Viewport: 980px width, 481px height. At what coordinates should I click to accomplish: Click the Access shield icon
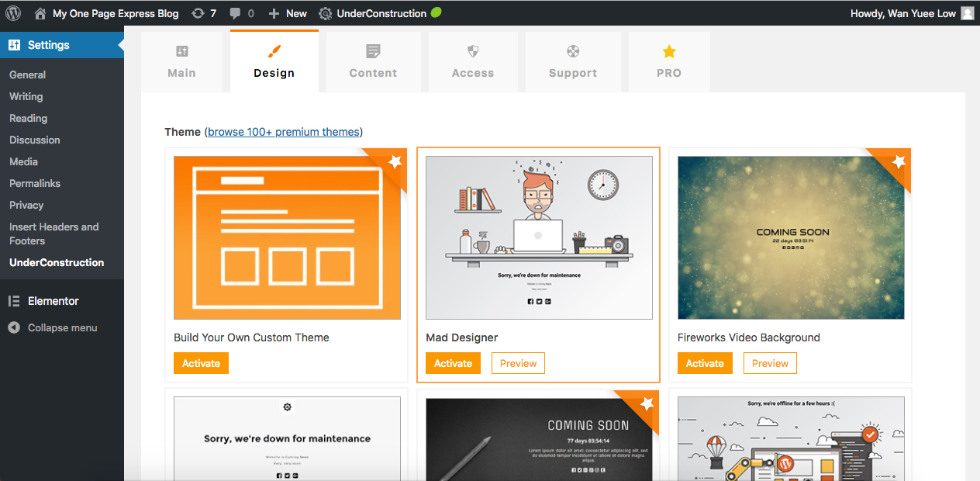(473, 51)
